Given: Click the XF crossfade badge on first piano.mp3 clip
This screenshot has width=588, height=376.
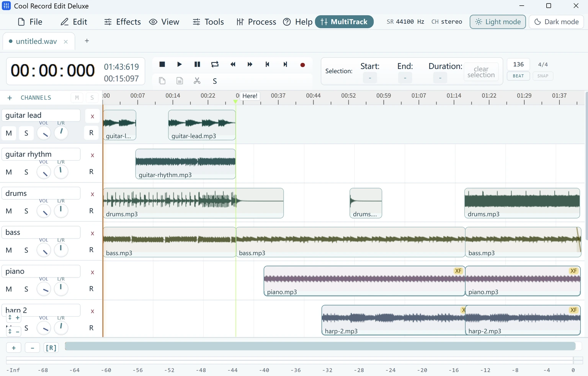Looking at the screenshot, I should 458,271.
